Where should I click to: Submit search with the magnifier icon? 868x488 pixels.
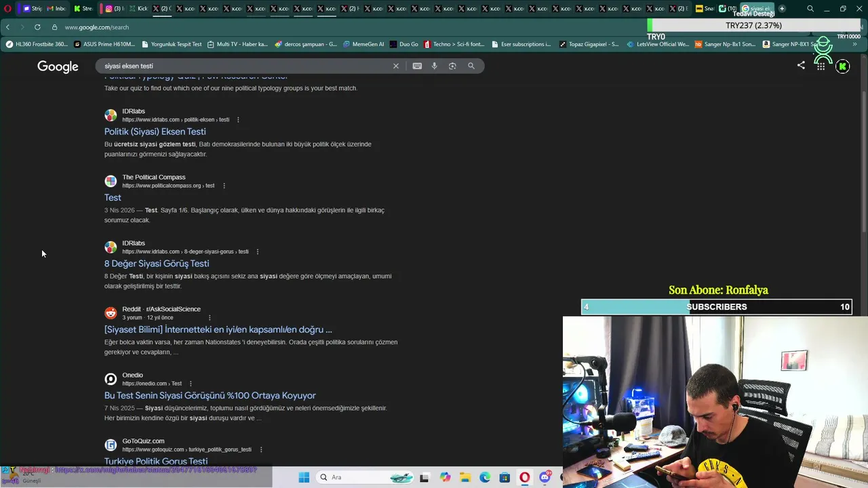(471, 66)
